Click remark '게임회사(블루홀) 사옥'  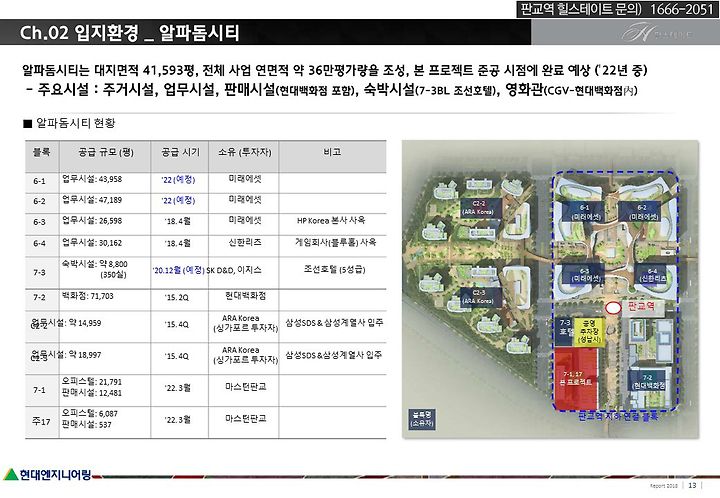click(x=335, y=242)
